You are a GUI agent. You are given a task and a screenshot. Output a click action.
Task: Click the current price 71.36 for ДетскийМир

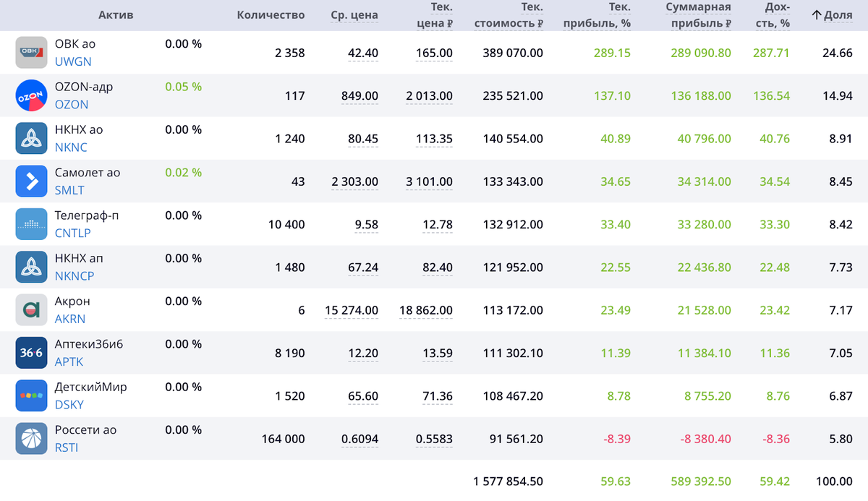pyautogui.click(x=438, y=396)
